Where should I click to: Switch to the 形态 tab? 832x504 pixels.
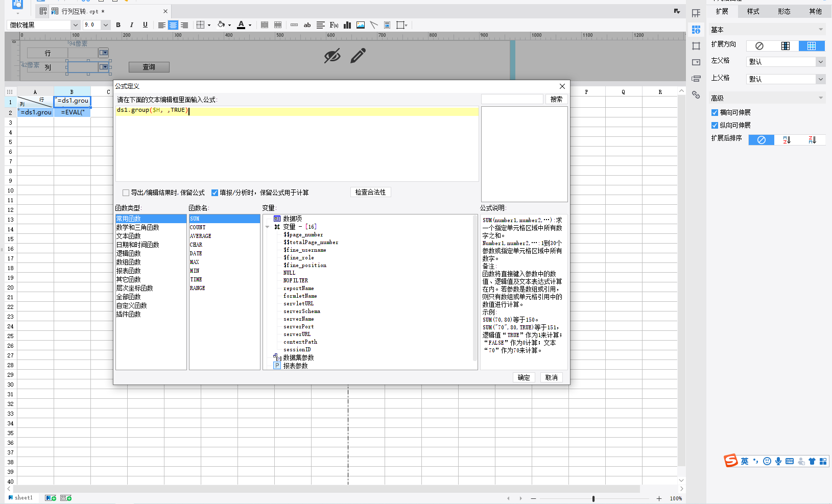point(784,11)
